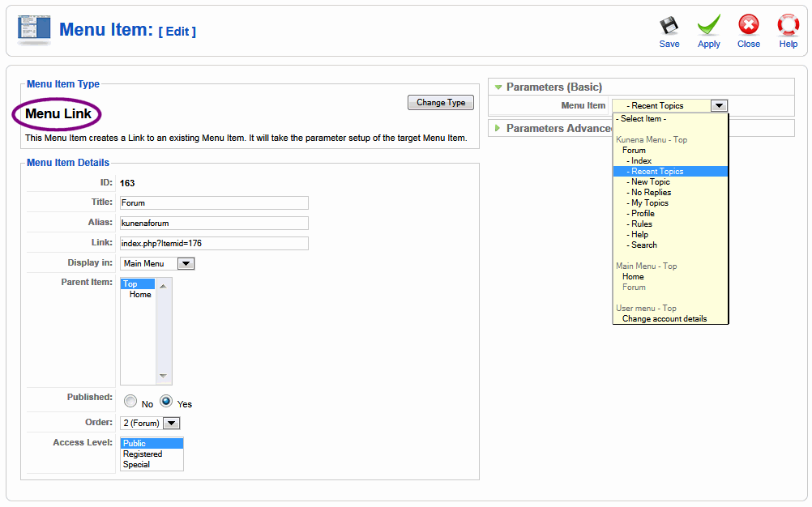
Task: Collapse the Parameters (Basic) panel
Action: pos(498,87)
